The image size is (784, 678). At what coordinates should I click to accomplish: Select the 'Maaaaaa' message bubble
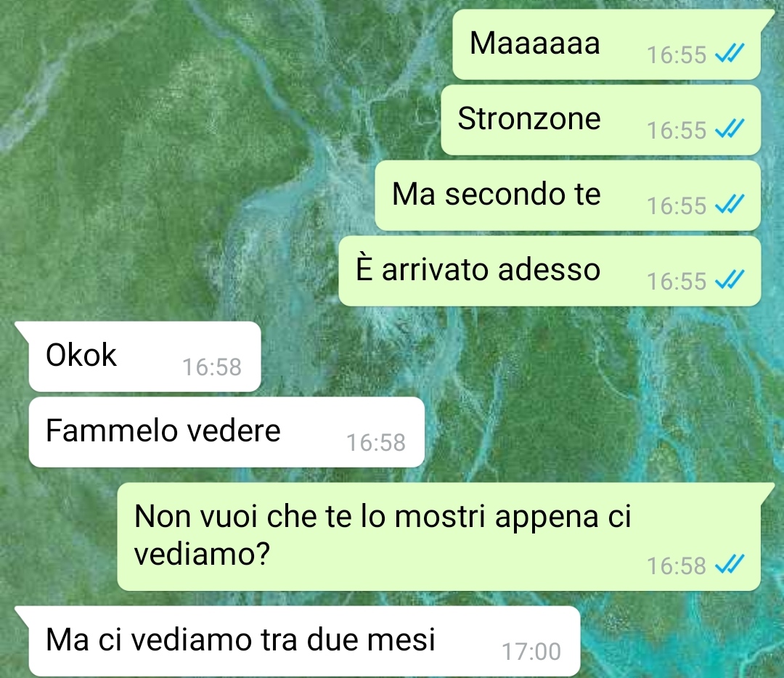(x=606, y=44)
